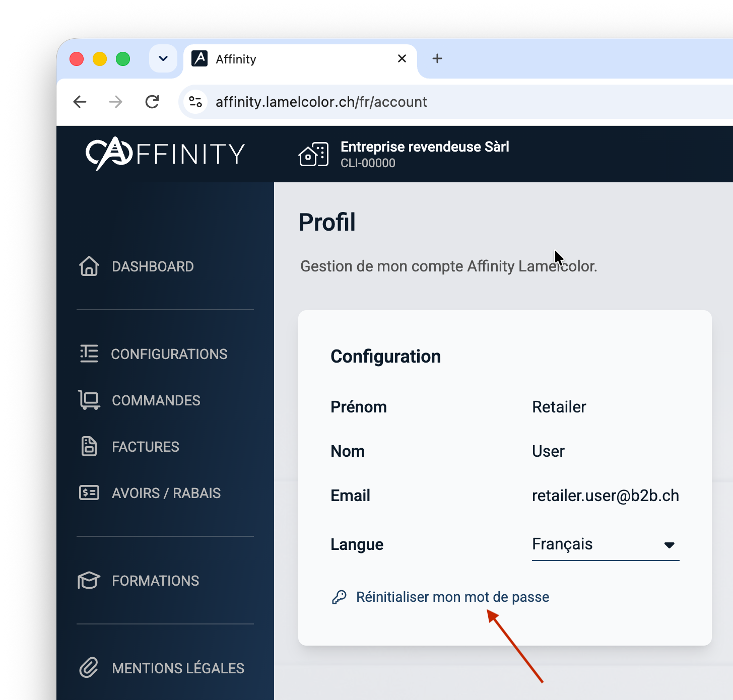This screenshot has width=733, height=700.
Task: Click the Configurations list icon
Action: [x=89, y=354]
